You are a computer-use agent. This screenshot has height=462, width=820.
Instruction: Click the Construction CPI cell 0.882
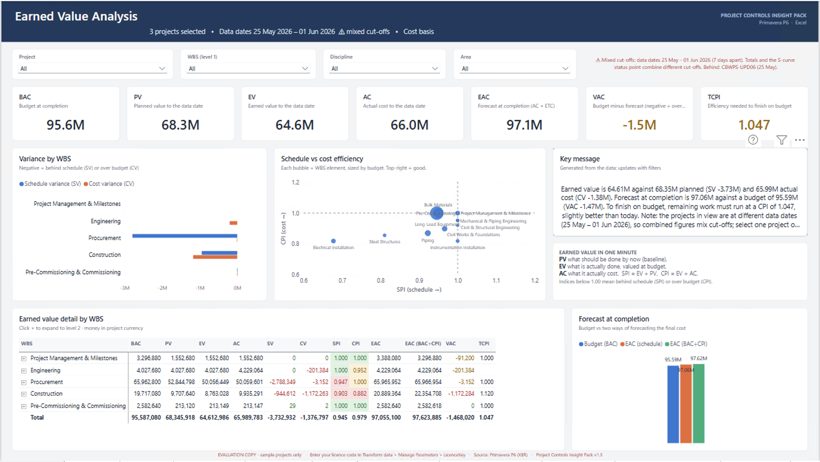pos(360,393)
